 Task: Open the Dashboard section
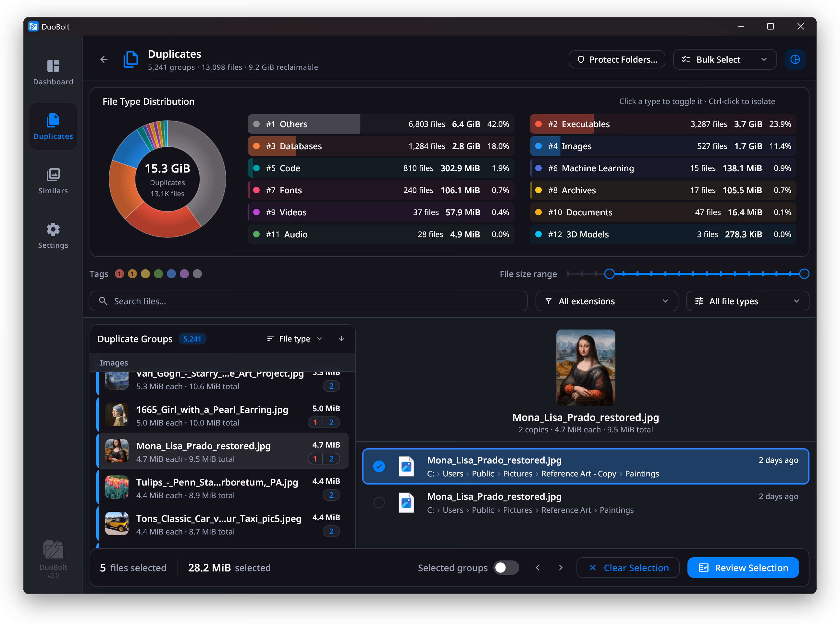click(x=53, y=73)
